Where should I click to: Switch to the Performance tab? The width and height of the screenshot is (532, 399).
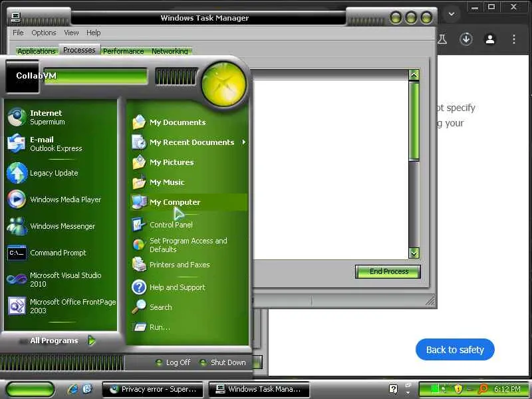(124, 51)
